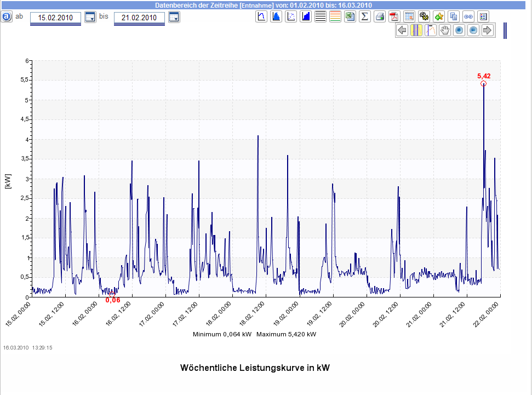532x395 pixels.
Task: Print chart using the printer icon
Action: click(380, 16)
